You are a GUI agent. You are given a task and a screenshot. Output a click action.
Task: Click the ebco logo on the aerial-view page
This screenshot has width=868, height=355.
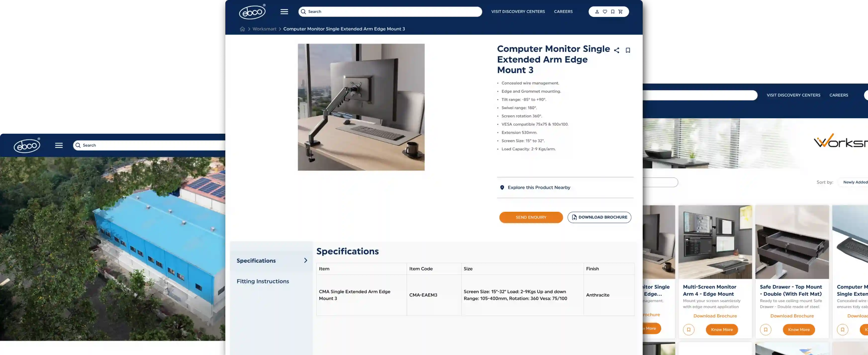pyautogui.click(x=27, y=145)
